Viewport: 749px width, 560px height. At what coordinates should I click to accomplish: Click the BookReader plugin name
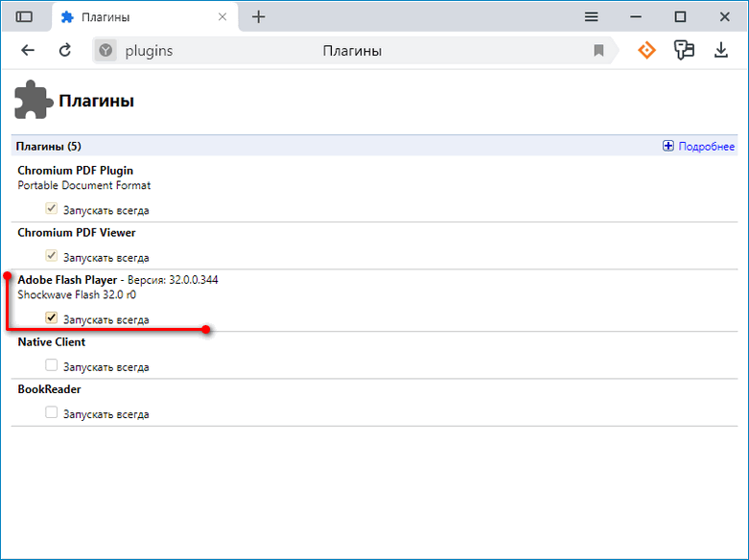click(49, 389)
